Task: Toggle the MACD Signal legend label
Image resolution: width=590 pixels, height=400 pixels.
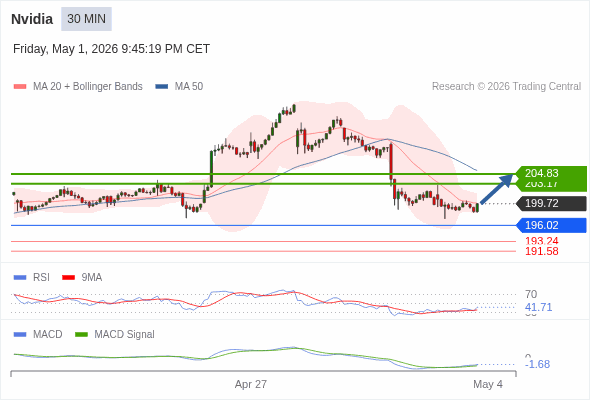Action: tap(125, 335)
